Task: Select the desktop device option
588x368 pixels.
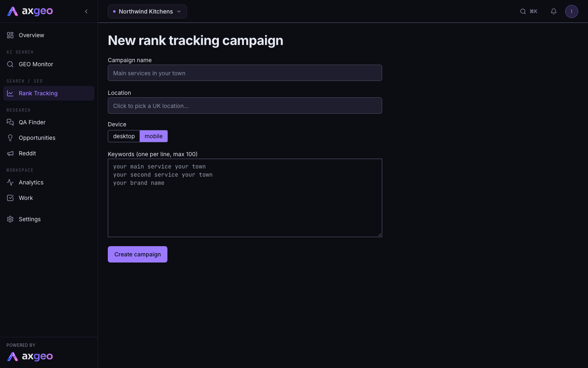Action: pos(124,136)
